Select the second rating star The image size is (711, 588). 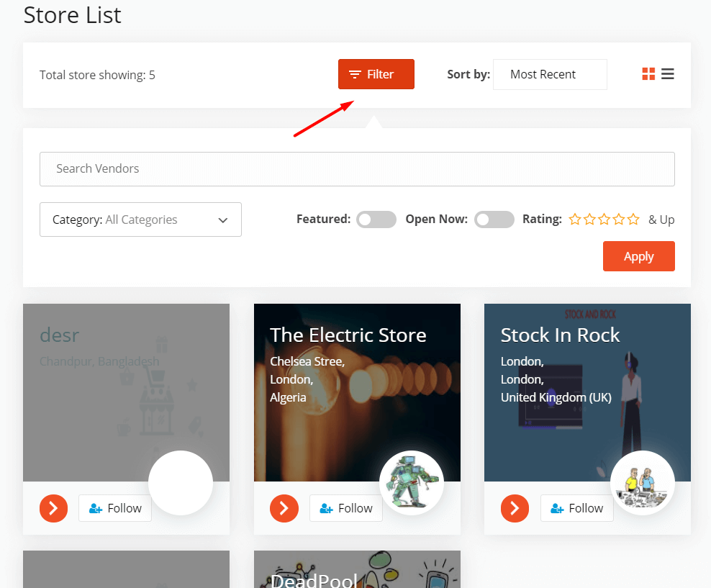click(589, 220)
